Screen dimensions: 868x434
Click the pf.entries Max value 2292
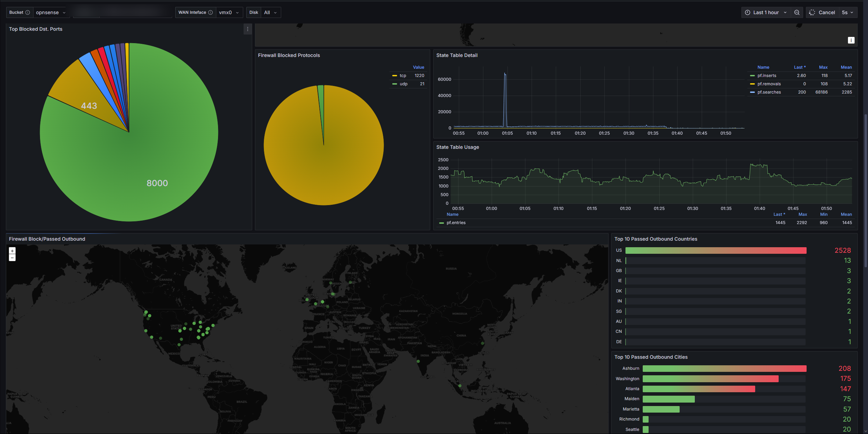801,223
